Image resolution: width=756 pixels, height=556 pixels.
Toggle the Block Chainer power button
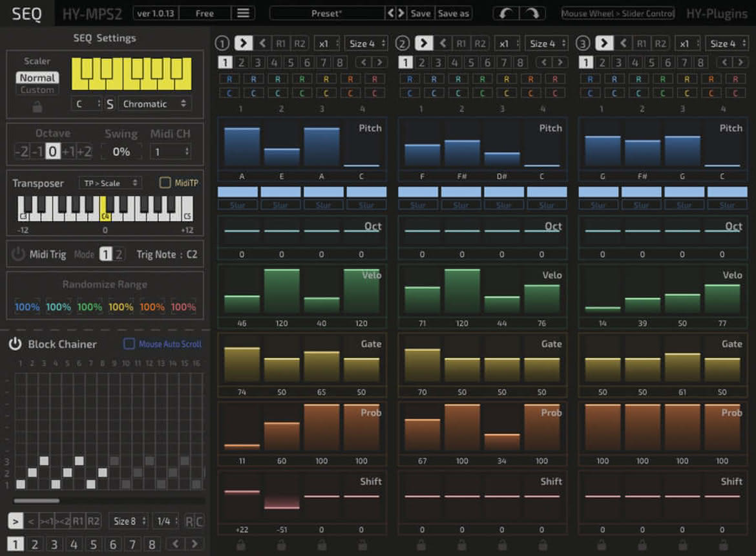coord(16,344)
